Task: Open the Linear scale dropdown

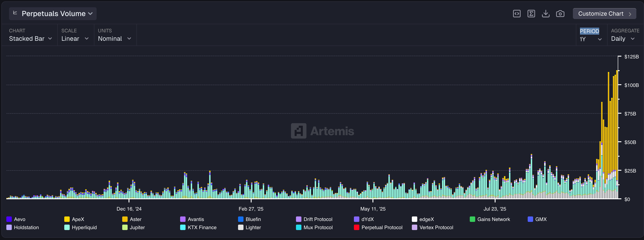Action: click(x=75, y=38)
